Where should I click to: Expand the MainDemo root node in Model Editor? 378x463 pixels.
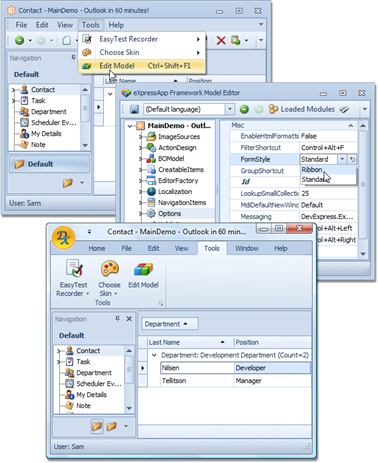pyautogui.click(x=130, y=126)
